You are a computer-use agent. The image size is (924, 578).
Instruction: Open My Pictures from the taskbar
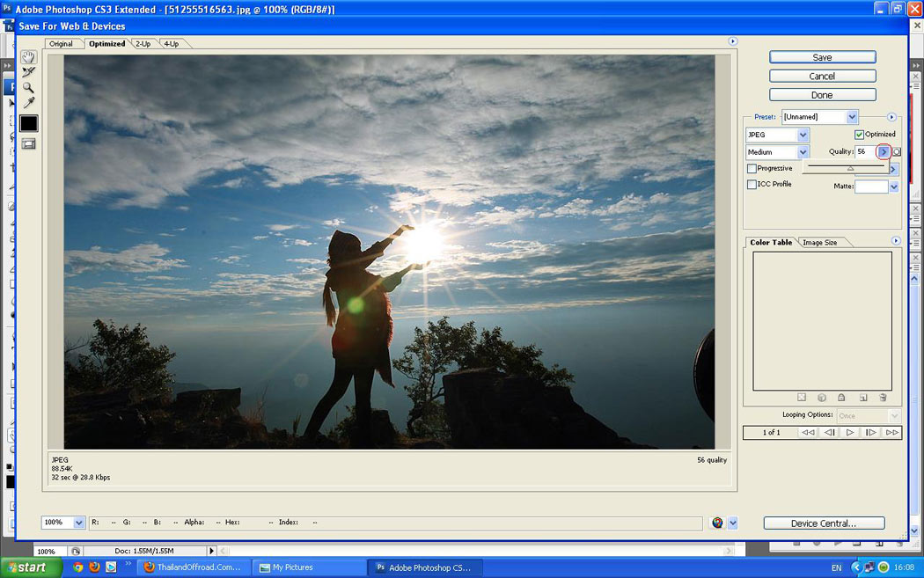(x=294, y=567)
